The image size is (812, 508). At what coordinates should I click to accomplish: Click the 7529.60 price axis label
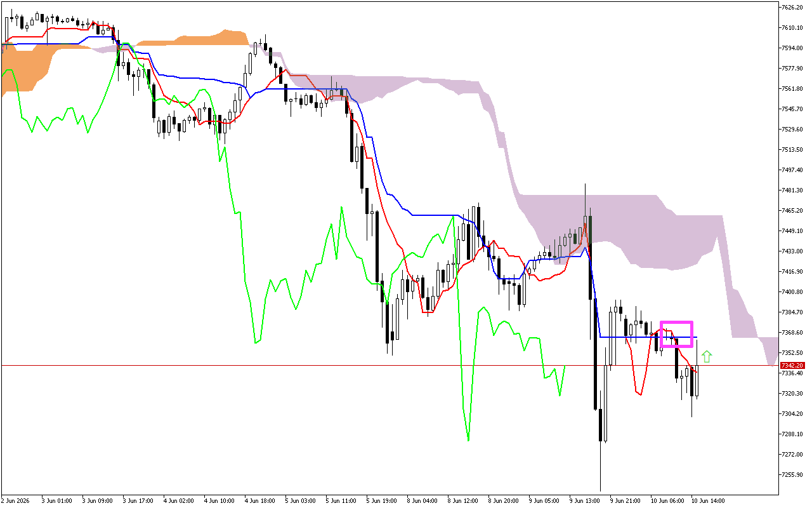(793, 130)
